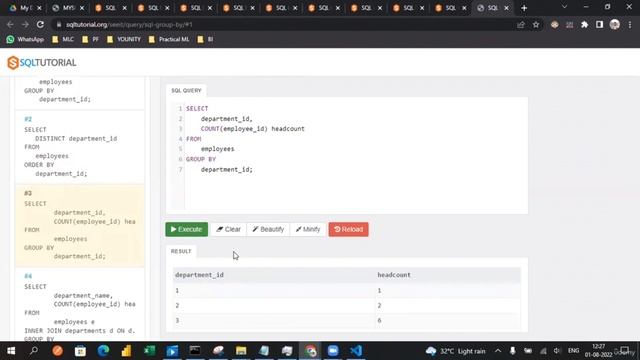Viewport: 640px width, 360px height.
Task: Close the MYS browser tab
Action: (82, 8)
